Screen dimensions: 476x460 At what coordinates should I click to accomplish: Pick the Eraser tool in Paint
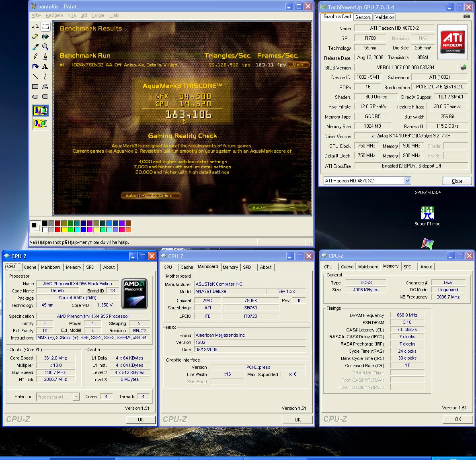pos(35,37)
